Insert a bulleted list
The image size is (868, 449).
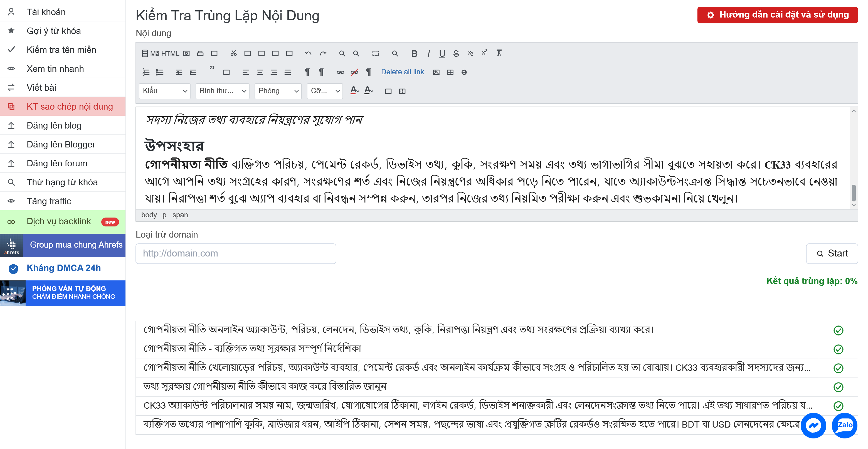pos(160,72)
